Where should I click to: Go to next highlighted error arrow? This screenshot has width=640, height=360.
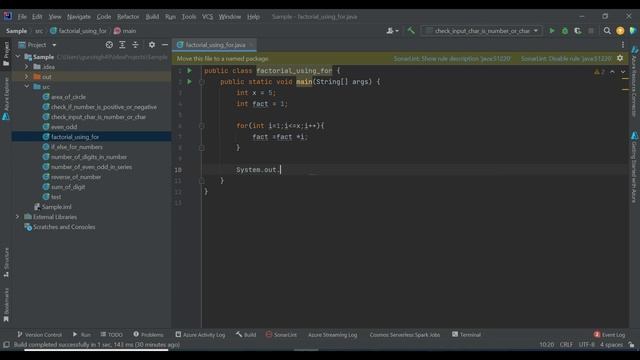point(623,71)
